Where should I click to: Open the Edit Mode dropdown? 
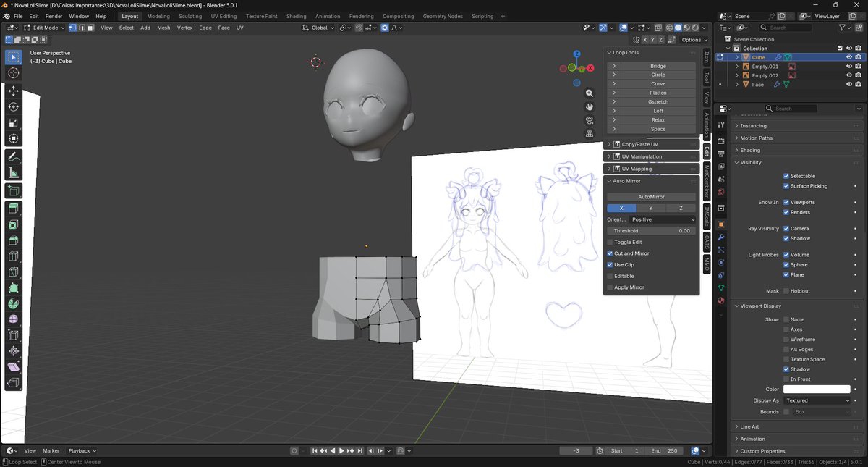pyautogui.click(x=44, y=28)
